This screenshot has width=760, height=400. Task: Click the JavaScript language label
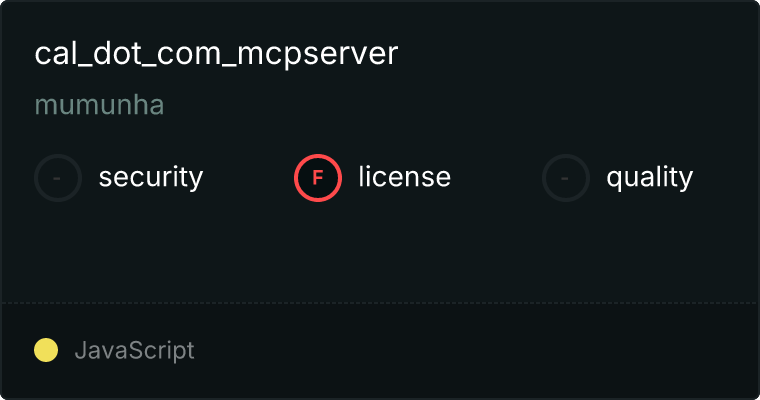click(135, 351)
